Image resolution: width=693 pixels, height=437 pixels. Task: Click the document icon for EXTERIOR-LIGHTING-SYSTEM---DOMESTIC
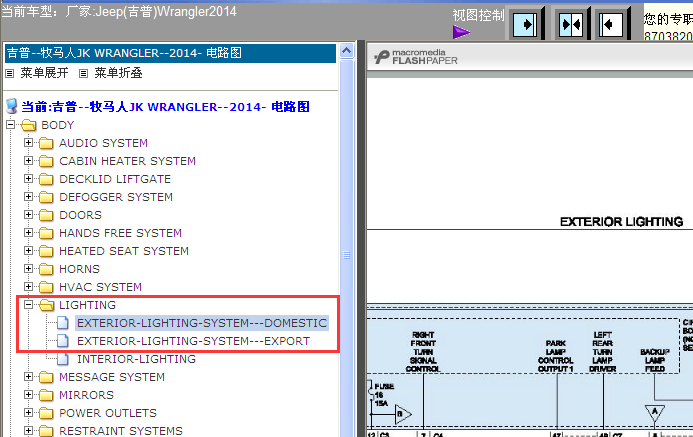[x=63, y=323]
